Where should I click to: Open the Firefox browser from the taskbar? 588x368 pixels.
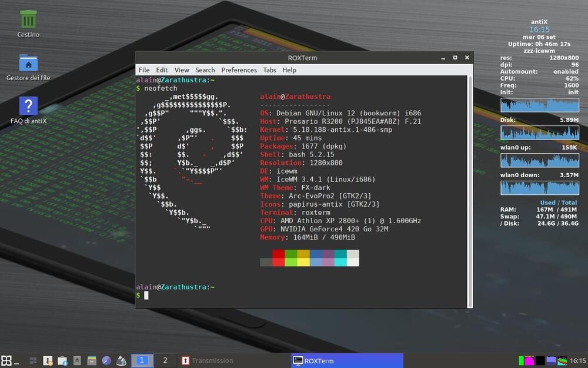106,360
